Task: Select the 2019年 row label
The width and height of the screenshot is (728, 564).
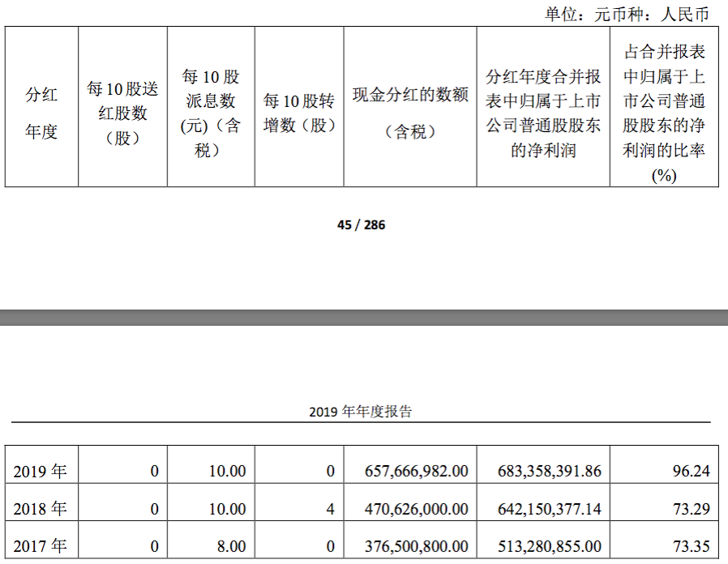Action: pos(41,471)
